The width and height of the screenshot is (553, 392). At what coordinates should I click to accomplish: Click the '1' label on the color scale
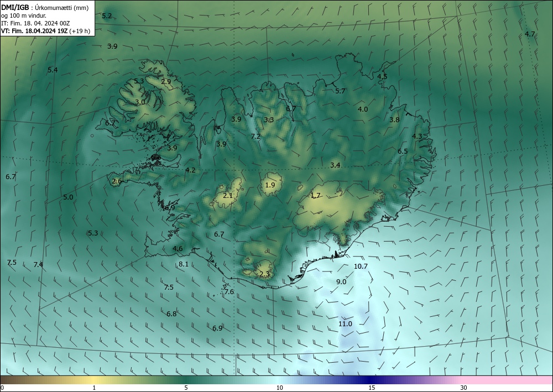click(x=94, y=388)
